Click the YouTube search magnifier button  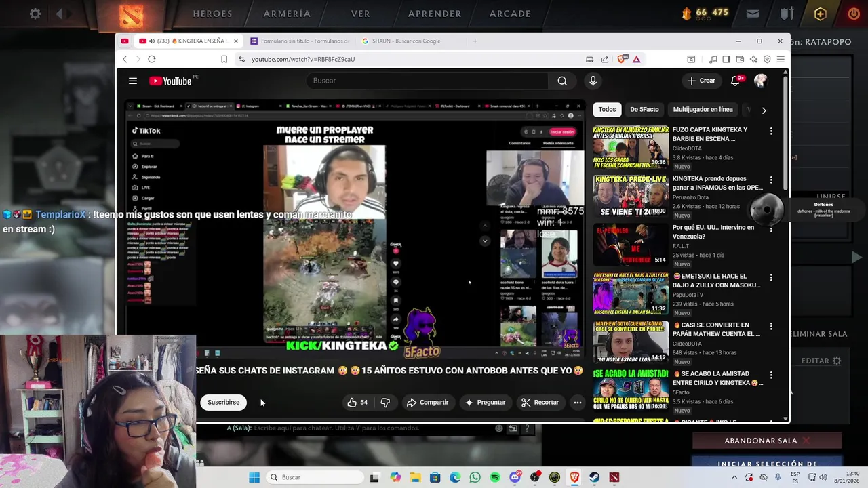tap(562, 81)
